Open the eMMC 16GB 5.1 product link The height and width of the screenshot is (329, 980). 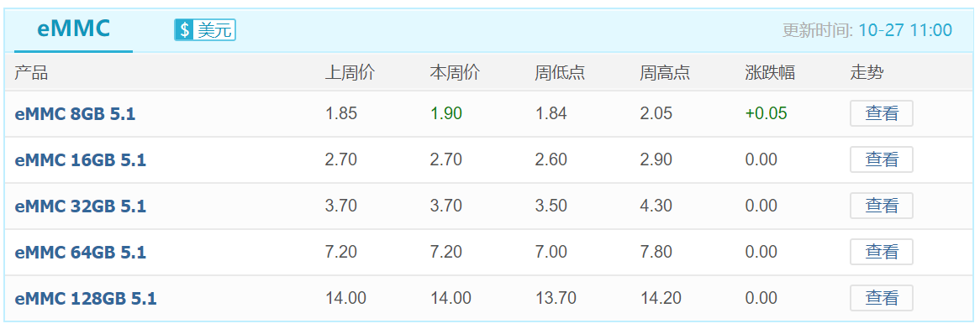tap(80, 160)
